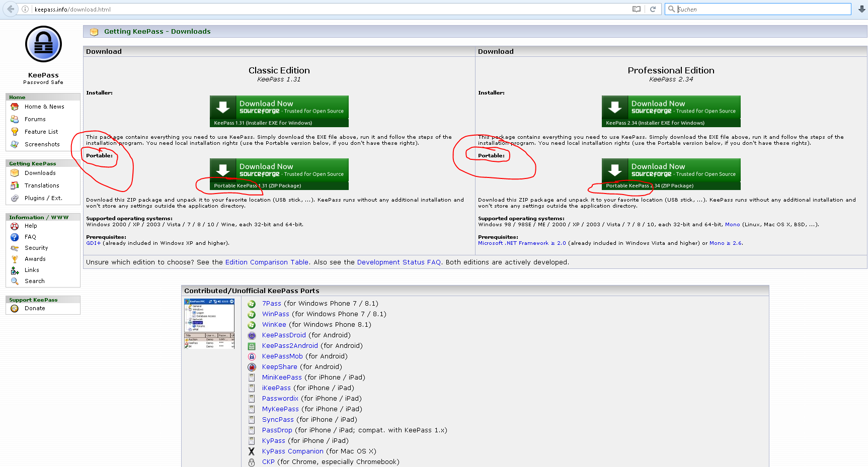The height and width of the screenshot is (467, 868).
Task: Click the Downloads package icon in sidebar
Action: [x=15, y=173]
